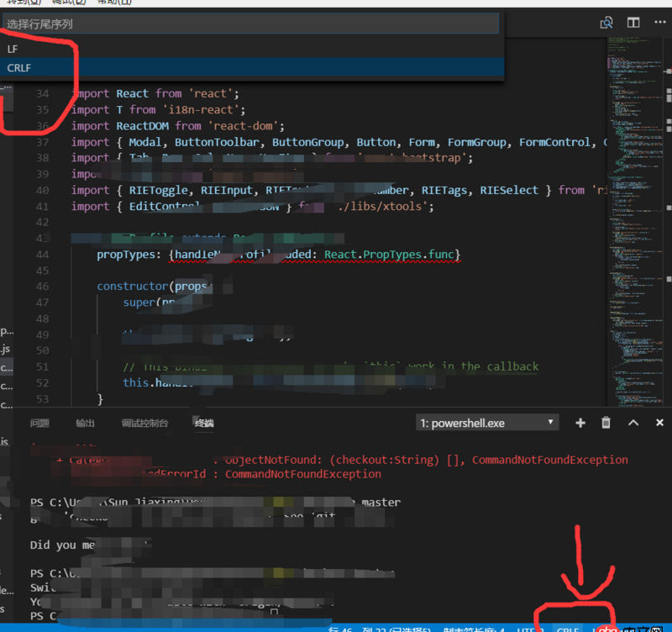Image resolution: width=672 pixels, height=632 pixels.
Task: Kill the terminal using trash icon
Action: [606, 423]
